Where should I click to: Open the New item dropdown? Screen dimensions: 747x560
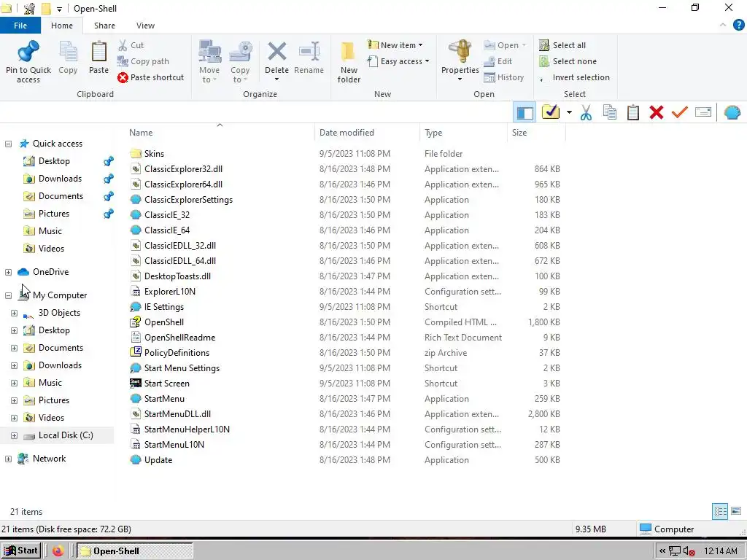[395, 45]
